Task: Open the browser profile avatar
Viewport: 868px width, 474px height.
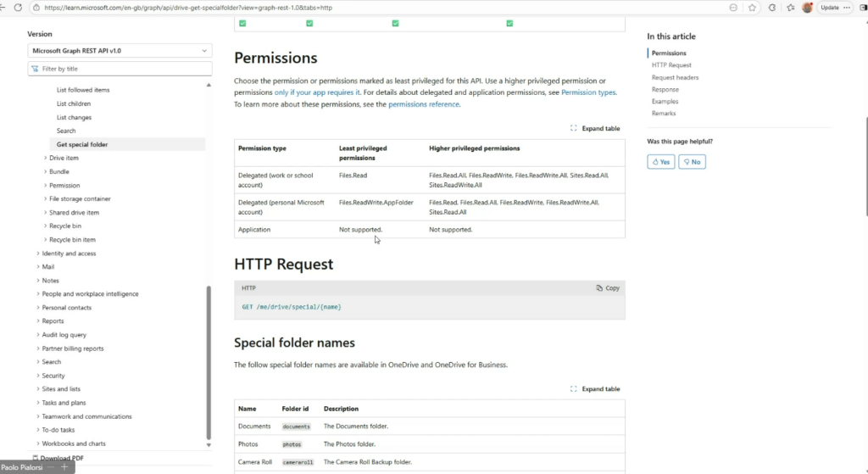Action: coord(807,8)
